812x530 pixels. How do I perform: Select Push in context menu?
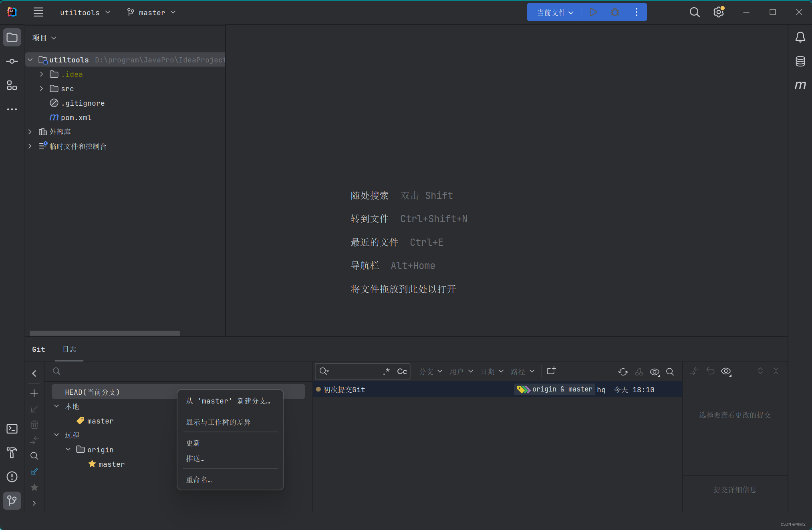[x=230, y=458]
